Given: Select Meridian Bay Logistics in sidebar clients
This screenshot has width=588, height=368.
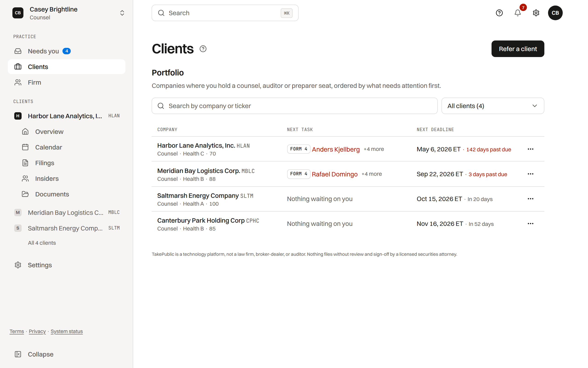Looking at the screenshot, I should pyautogui.click(x=67, y=213).
